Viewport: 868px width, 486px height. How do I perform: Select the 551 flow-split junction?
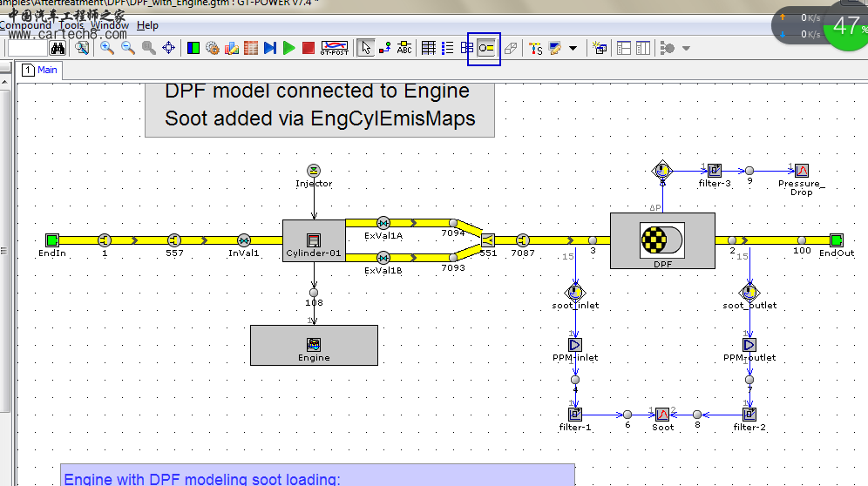point(488,240)
